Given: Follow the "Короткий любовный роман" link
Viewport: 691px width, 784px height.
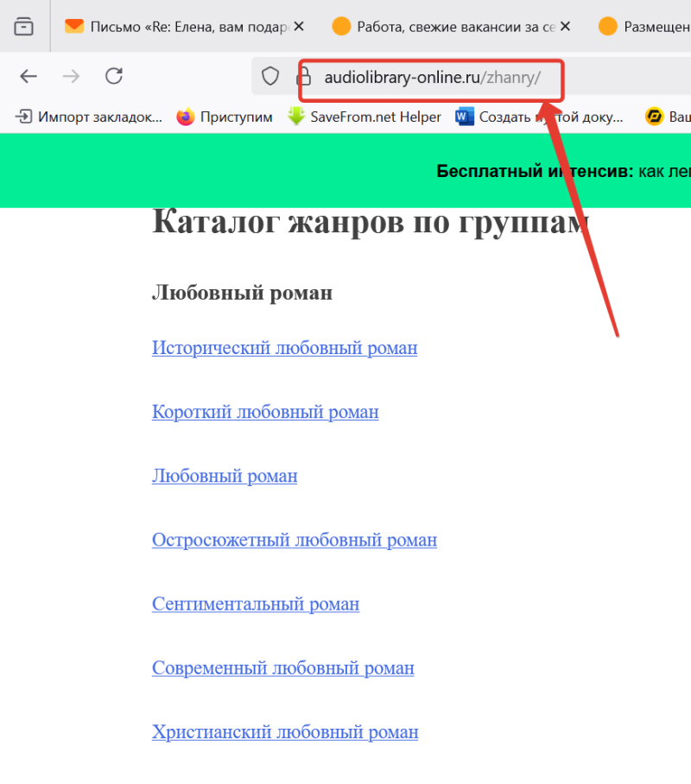Looking at the screenshot, I should [x=265, y=412].
